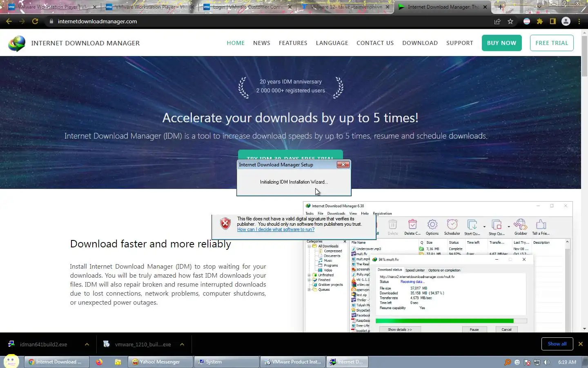
Task: Click the Delete trash icon in IDM screenshot
Action: coord(393,224)
